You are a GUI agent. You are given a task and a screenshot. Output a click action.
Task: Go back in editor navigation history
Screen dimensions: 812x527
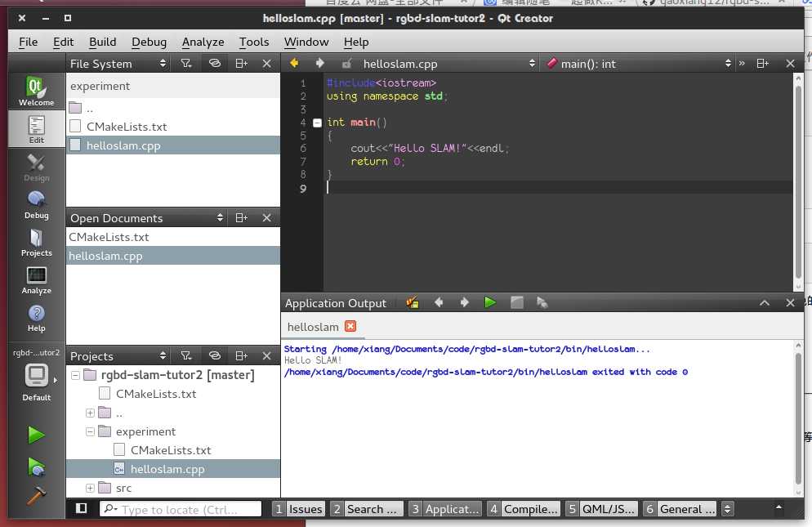[294, 63]
